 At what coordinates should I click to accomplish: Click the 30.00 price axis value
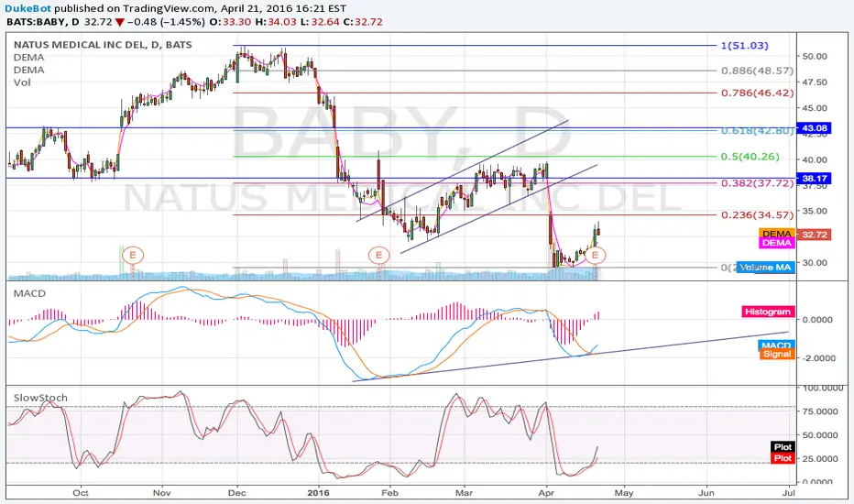(x=815, y=263)
